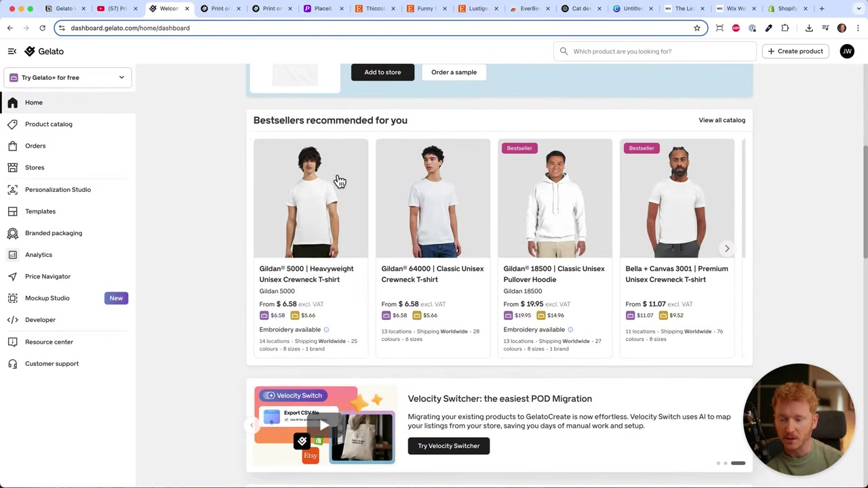Open browser three-dot menu
This screenshot has height=488, width=868.
(858, 28)
